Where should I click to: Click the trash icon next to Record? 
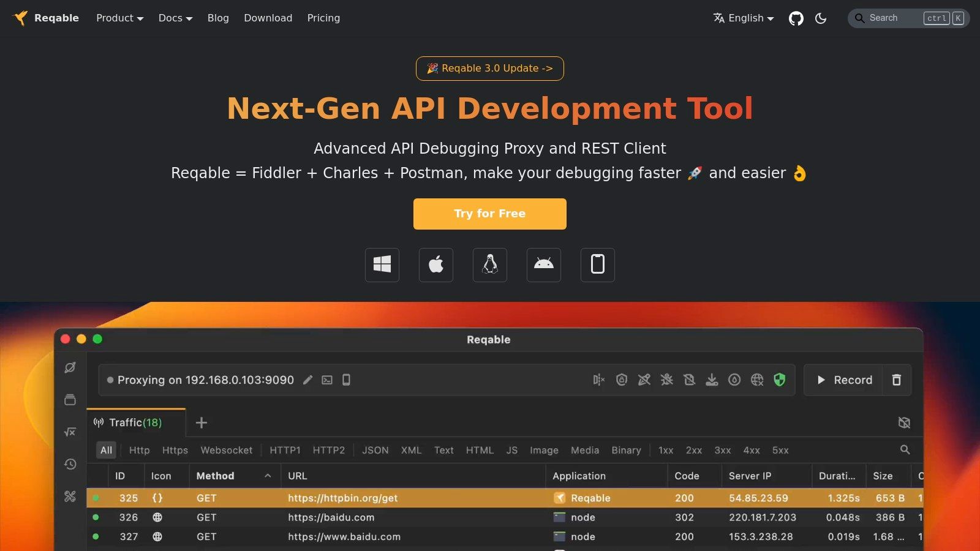coord(897,380)
